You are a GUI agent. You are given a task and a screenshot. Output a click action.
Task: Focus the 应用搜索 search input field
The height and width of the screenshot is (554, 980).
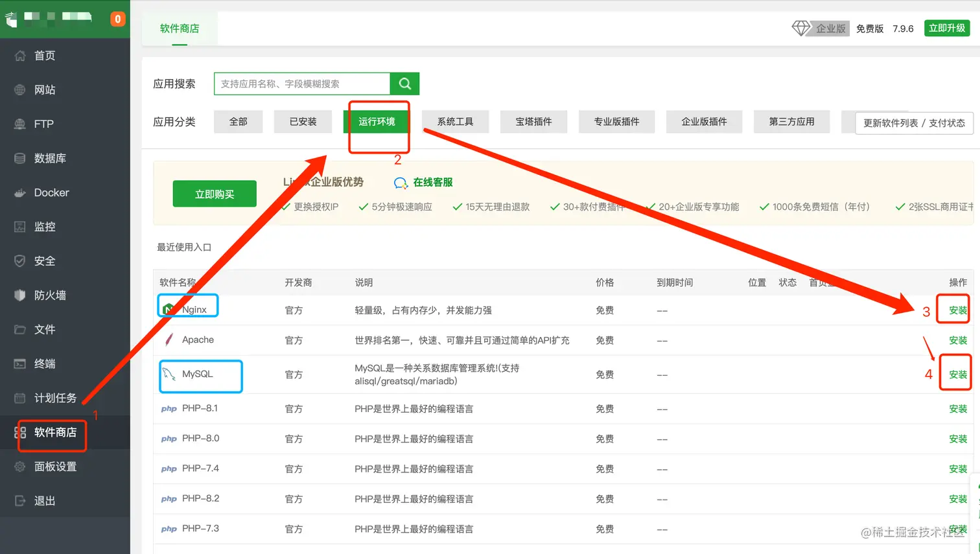[x=302, y=84]
